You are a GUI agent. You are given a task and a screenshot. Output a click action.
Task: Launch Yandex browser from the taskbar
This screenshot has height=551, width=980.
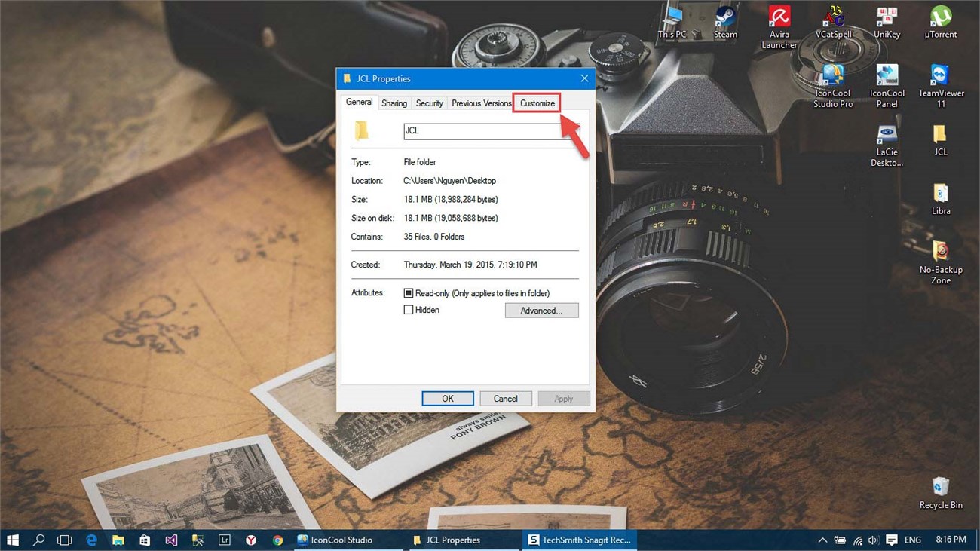pos(251,540)
